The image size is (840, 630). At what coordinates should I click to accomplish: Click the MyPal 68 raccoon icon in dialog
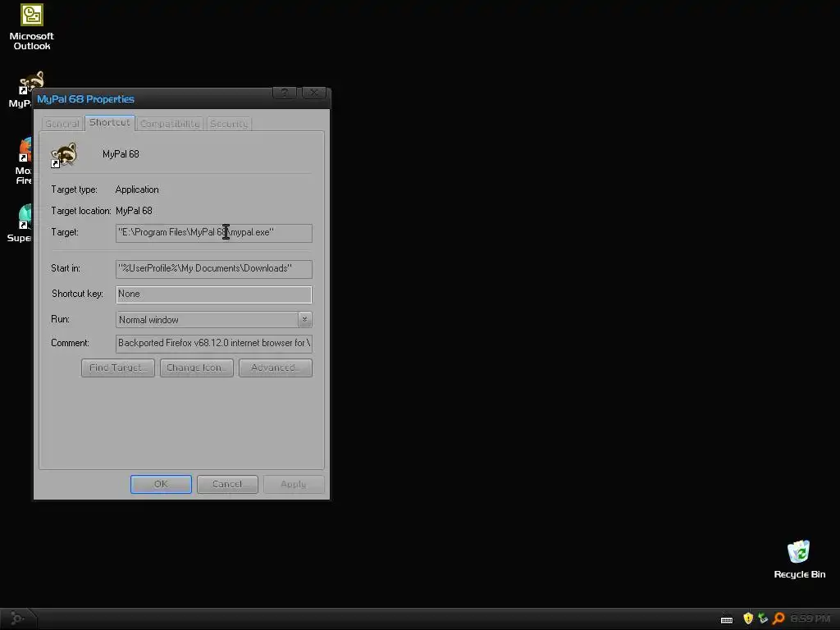[x=64, y=155]
